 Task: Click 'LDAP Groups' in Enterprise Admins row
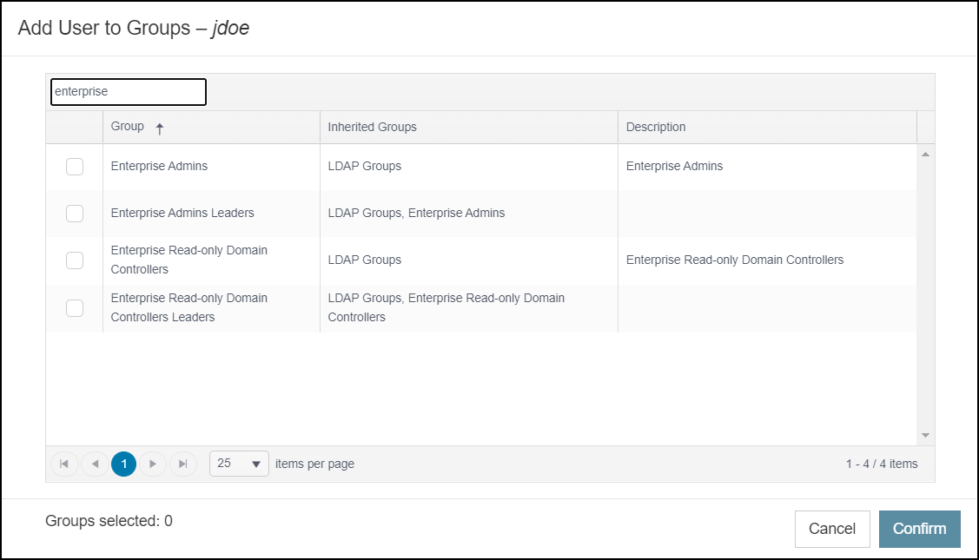tap(365, 166)
